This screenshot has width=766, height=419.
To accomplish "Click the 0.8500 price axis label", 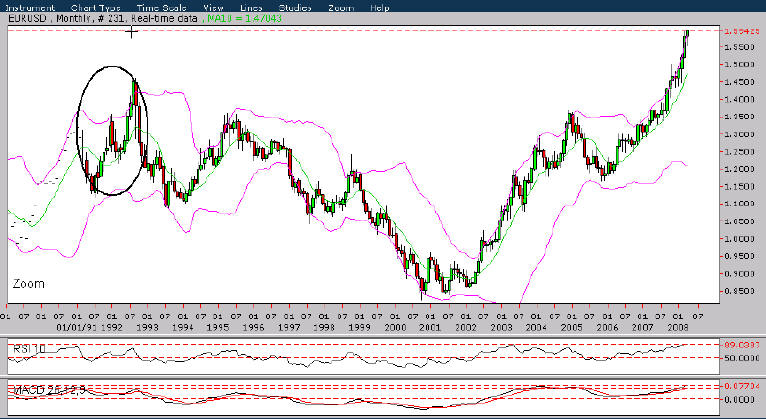I will tap(739, 291).
